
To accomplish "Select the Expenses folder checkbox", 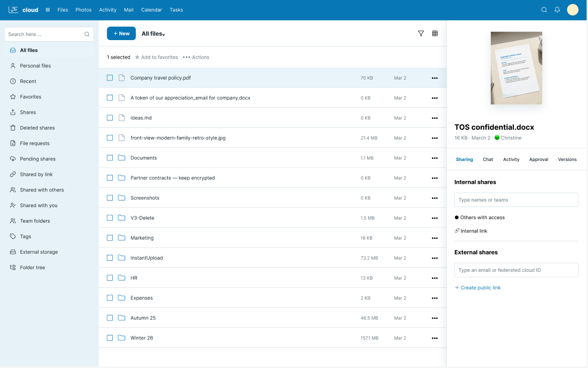I will pos(110,298).
